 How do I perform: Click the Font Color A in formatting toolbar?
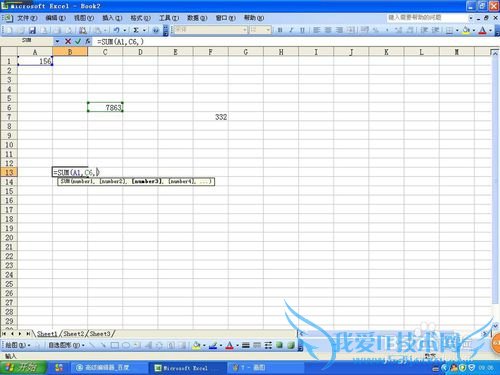482,30
